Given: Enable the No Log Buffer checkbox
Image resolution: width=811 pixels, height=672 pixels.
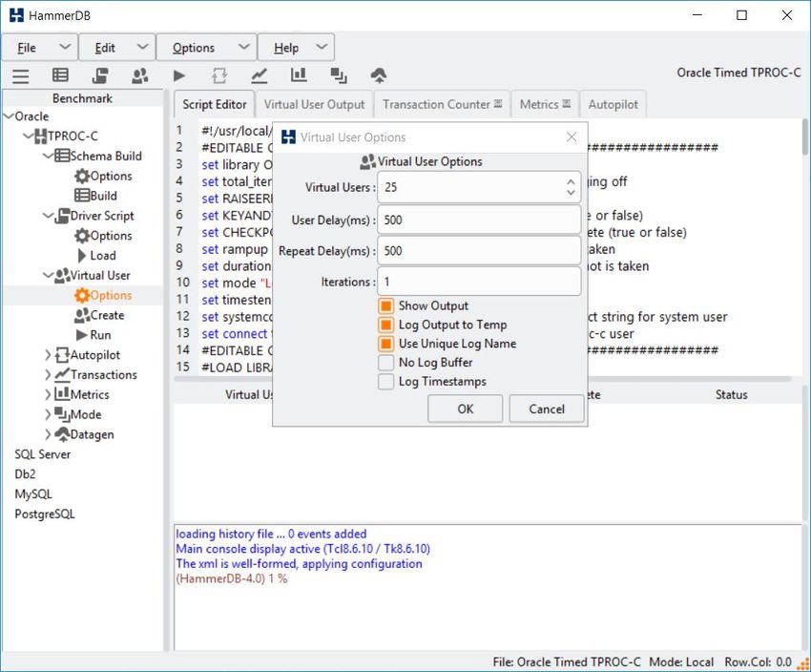Looking at the screenshot, I should pyautogui.click(x=385, y=363).
